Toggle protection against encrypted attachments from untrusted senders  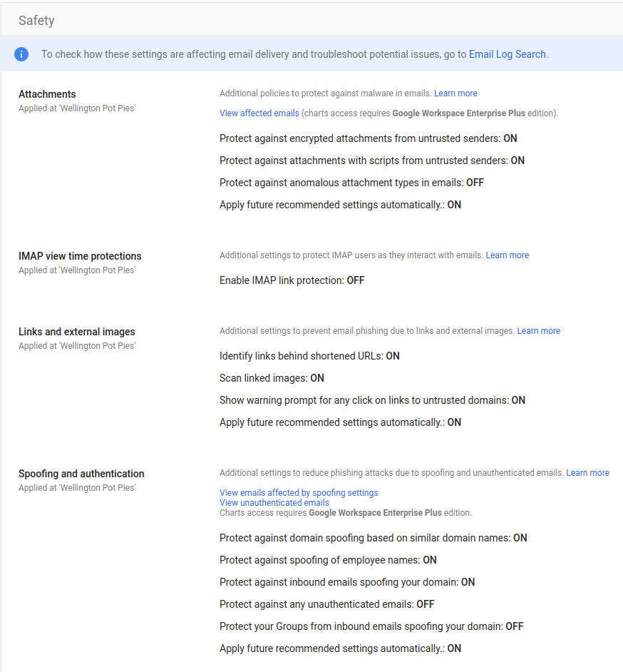pyautogui.click(x=368, y=138)
